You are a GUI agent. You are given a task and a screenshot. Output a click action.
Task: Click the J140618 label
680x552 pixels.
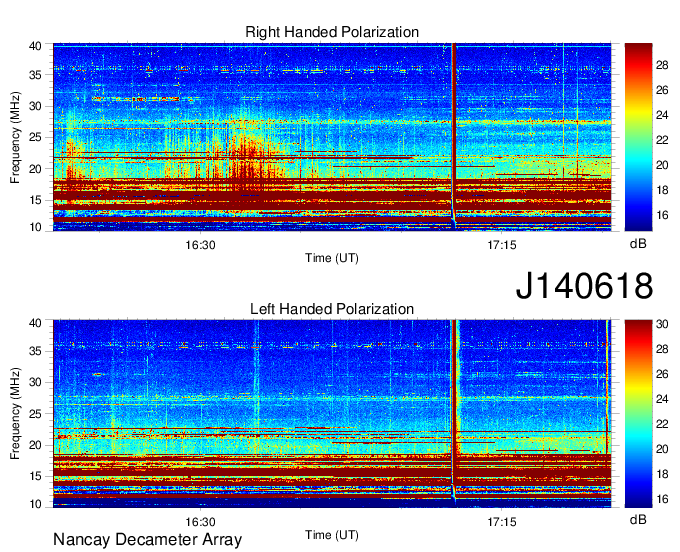coord(584,286)
